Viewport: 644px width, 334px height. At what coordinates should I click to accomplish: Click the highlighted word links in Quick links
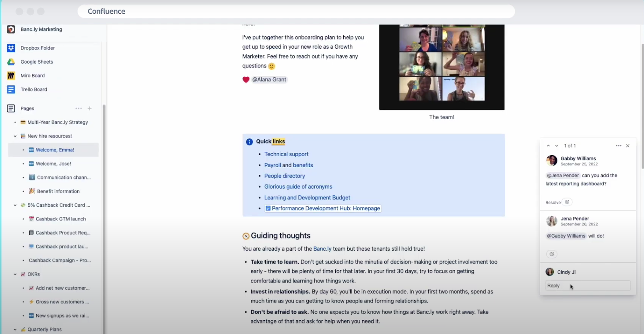(x=279, y=141)
